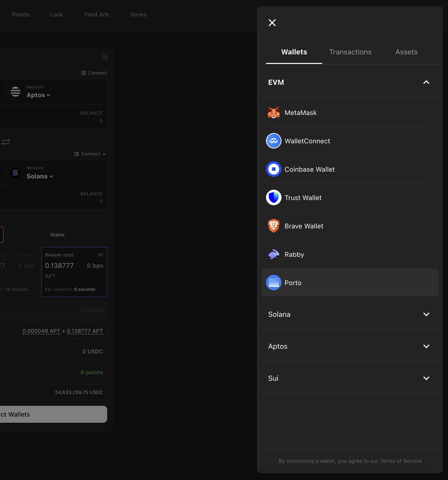Select Brave Wallet label
448x480 pixels.
[x=304, y=226]
